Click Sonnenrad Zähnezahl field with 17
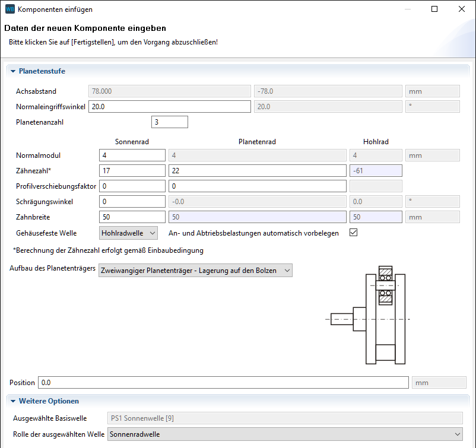 pyautogui.click(x=132, y=171)
